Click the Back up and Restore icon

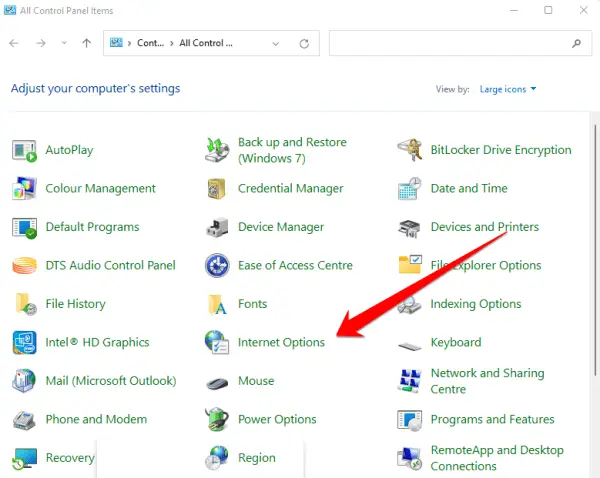pos(217,150)
